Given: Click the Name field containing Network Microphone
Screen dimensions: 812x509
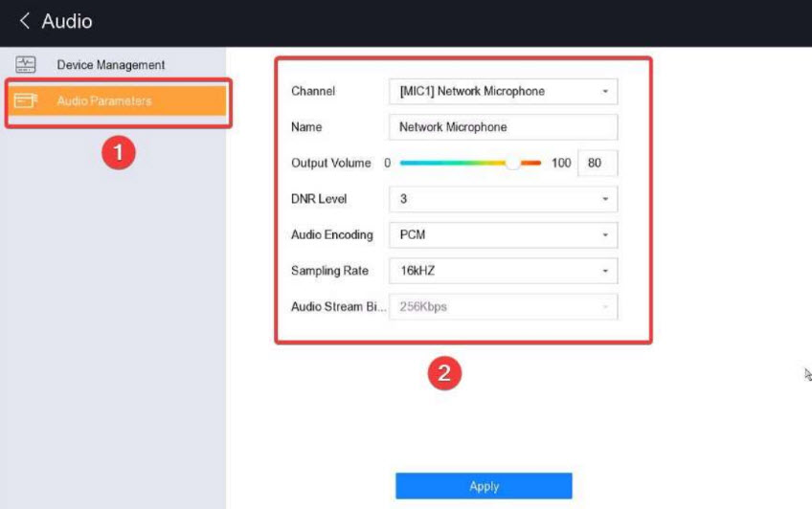Looking at the screenshot, I should 503,127.
